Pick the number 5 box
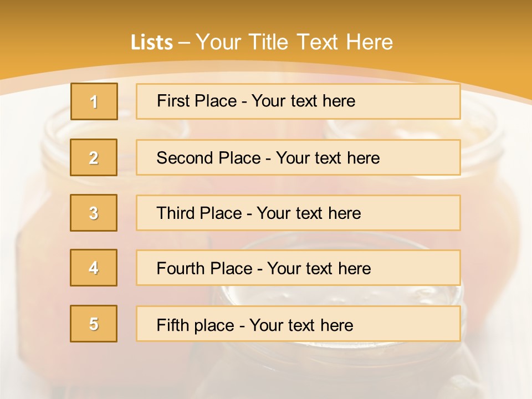 pyautogui.click(x=94, y=324)
